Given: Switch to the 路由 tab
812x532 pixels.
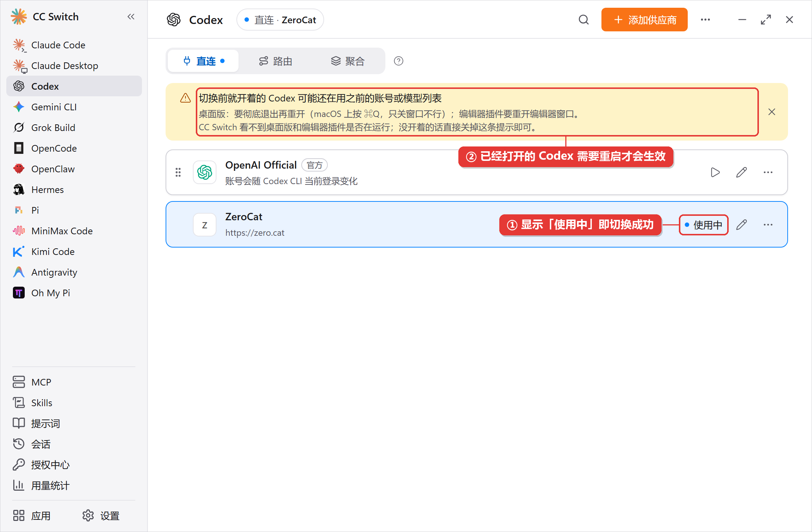Looking at the screenshot, I should coord(275,61).
